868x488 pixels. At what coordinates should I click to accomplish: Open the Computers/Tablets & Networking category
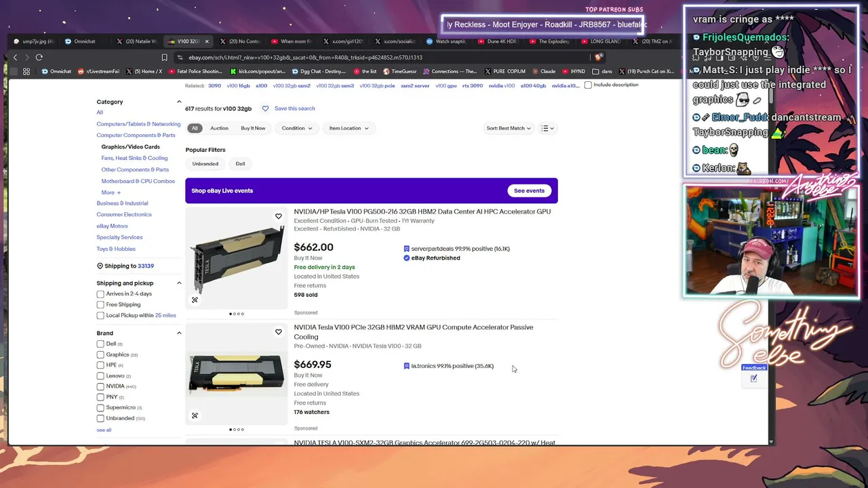(x=138, y=124)
